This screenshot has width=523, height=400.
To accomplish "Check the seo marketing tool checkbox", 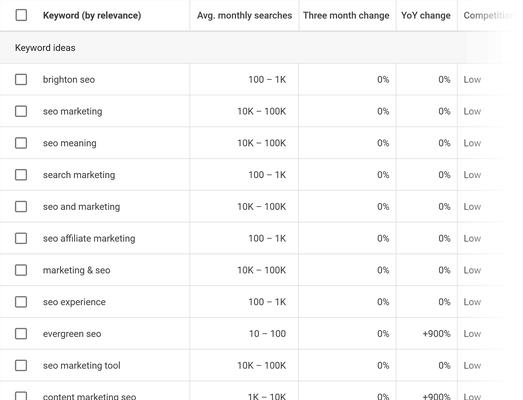I will pos(21,365).
